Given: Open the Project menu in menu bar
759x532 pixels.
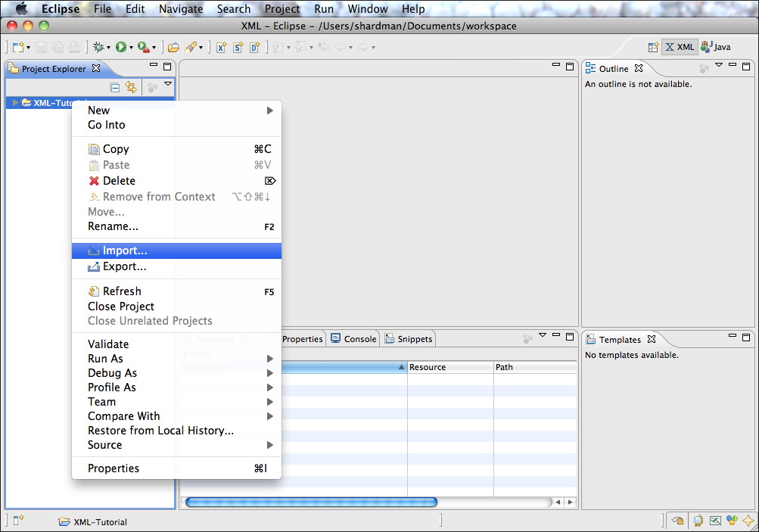Looking at the screenshot, I should coord(282,9).
